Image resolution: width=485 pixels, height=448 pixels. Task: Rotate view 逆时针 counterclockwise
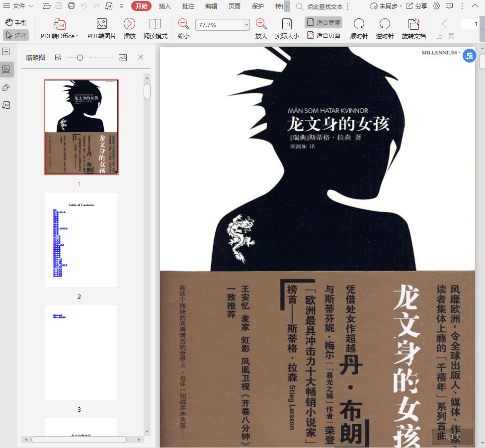tap(385, 28)
